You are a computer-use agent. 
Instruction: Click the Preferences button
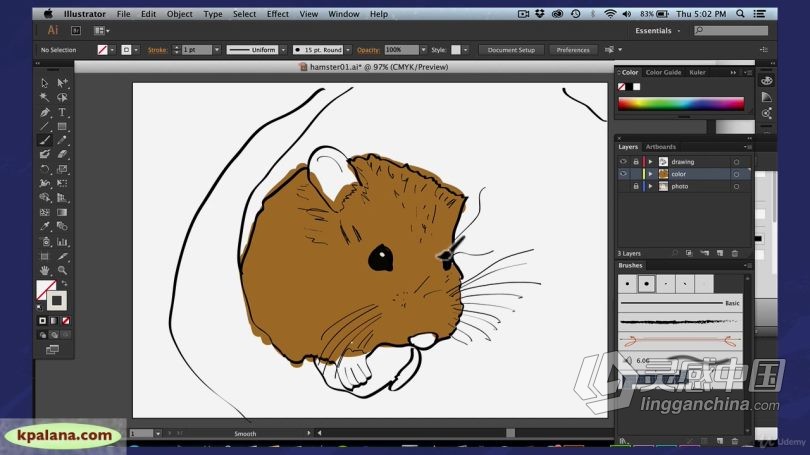click(573, 50)
